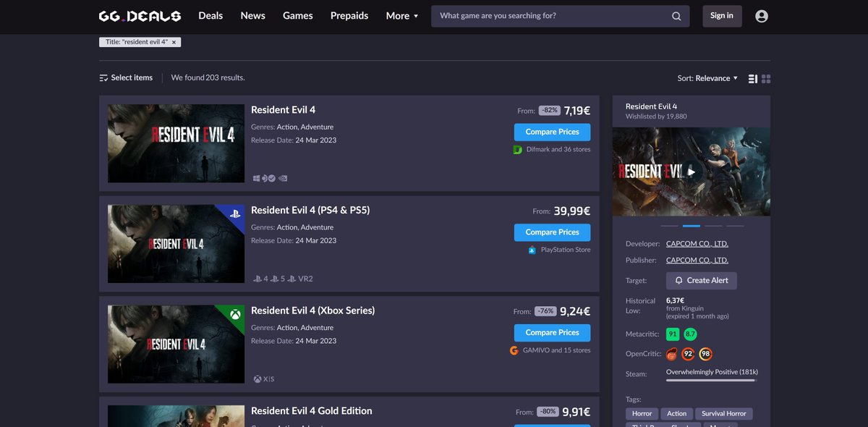Remove the "resident evil 4" title filter
This screenshot has height=427, width=868.
174,43
